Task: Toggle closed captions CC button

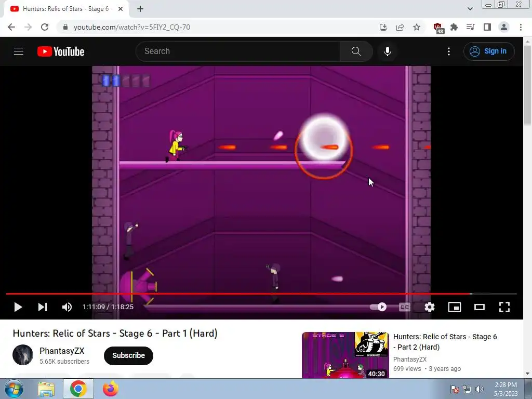Action: tap(404, 307)
